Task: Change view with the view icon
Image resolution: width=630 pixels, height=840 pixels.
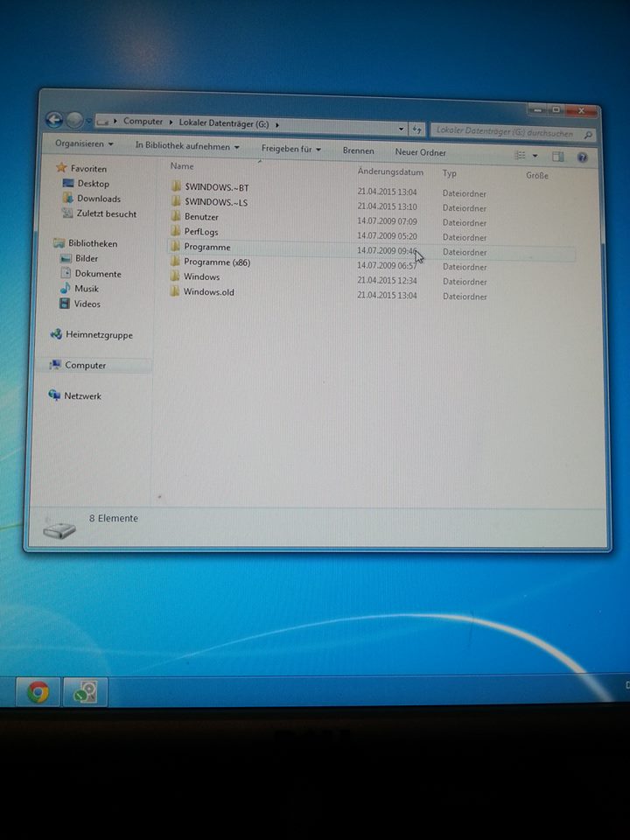Action: (x=520, y=155)
